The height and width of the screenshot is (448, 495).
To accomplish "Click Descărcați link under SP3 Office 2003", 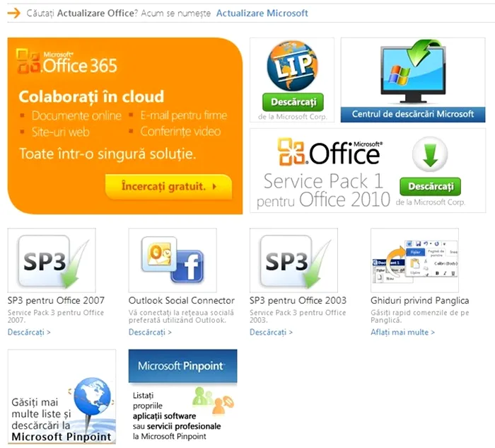I will (x=271, y=333).
